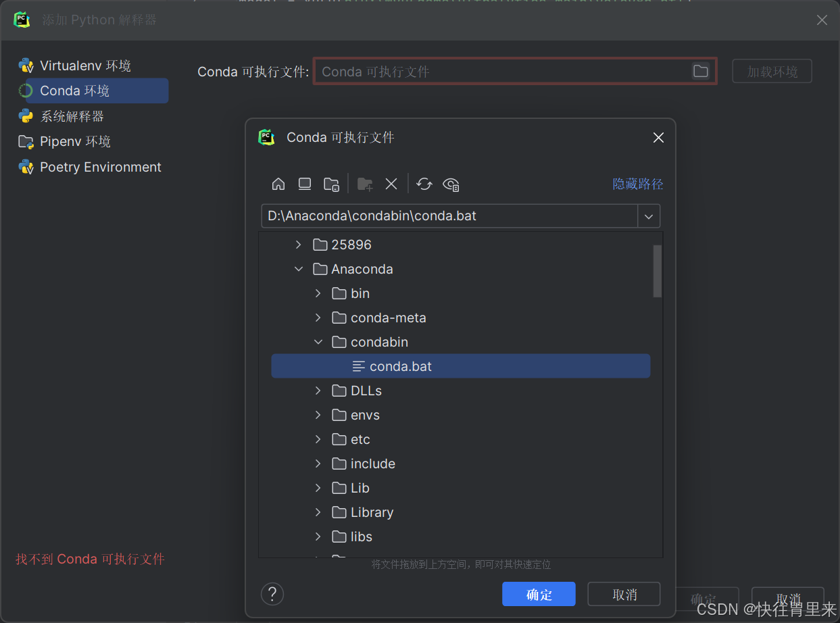Select the DLLs folder name
Viewport: 840px width, 623px height.
coord(366,391)
